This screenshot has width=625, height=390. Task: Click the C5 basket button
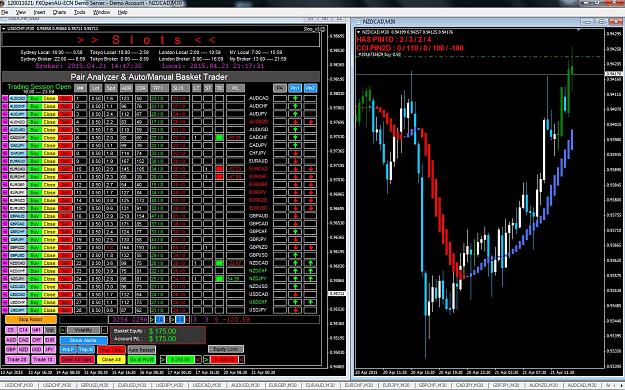pyautogui.click(x=11, y=330)
